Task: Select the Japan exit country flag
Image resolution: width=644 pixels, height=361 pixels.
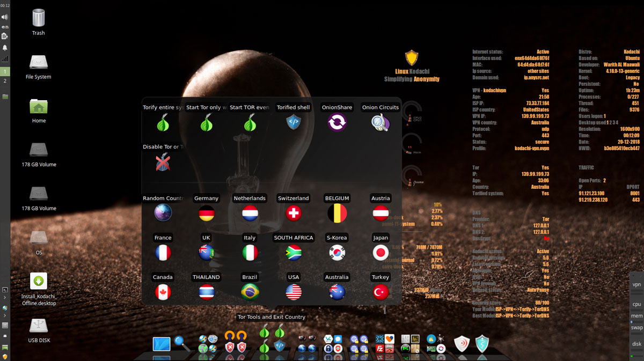Action: (380, 252)
